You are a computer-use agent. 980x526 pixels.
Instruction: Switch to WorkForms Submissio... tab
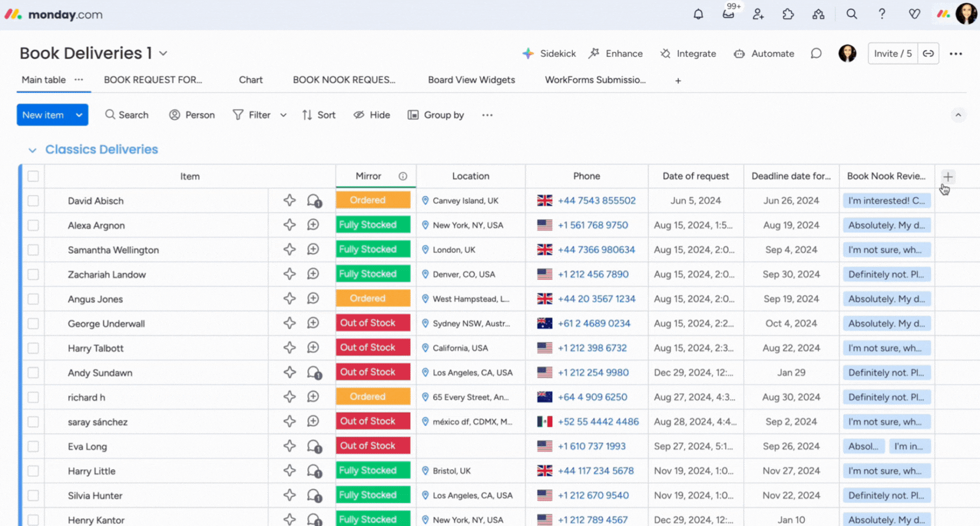click(595, 80)
